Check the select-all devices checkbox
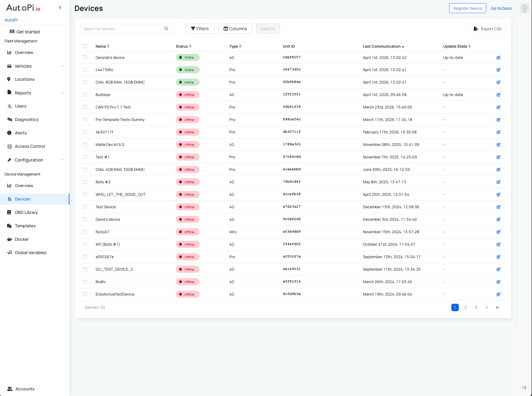532x396 pixels. click(x=85, y=46)
